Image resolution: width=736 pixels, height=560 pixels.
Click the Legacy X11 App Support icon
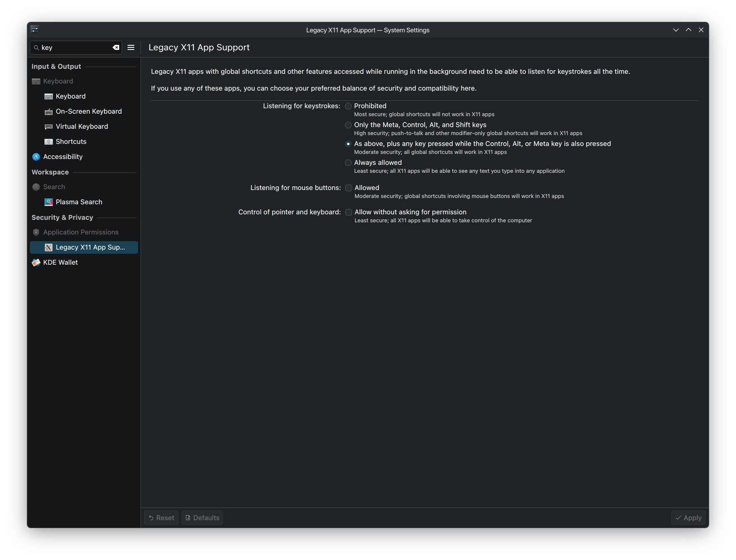coord(49,247)
